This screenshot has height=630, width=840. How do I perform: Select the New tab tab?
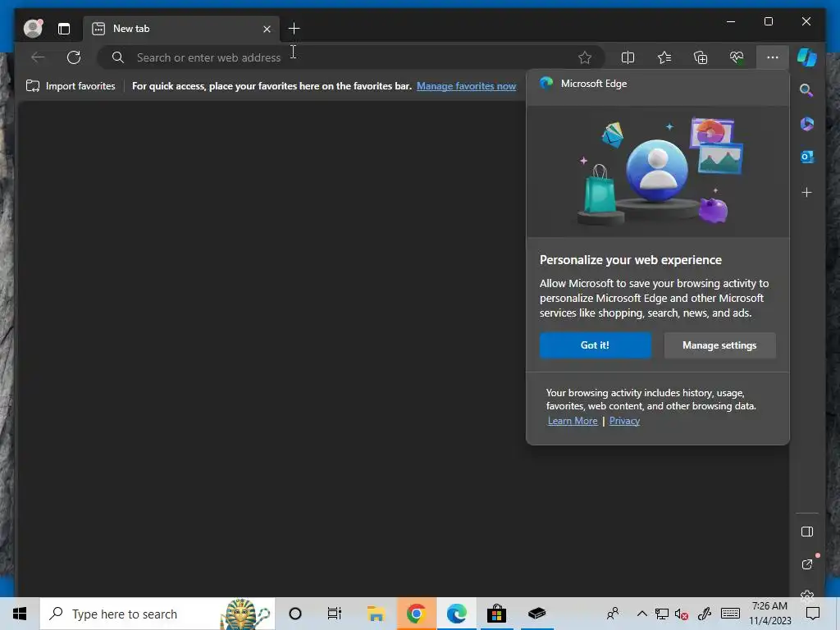tap(181, 29)
